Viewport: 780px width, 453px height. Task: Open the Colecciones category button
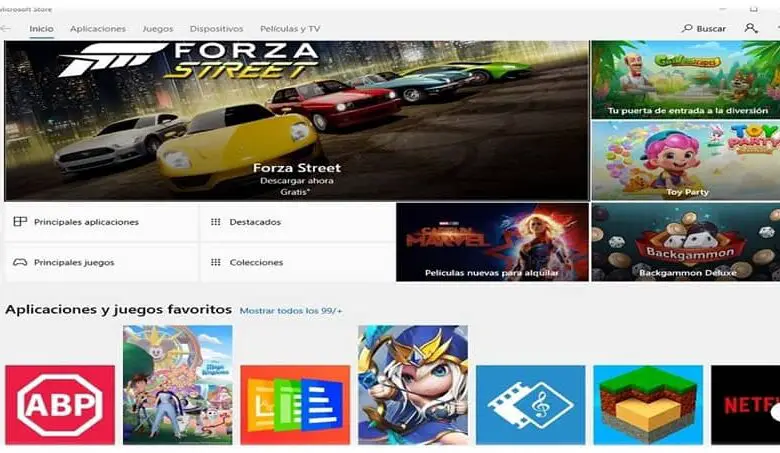[297, 262]
